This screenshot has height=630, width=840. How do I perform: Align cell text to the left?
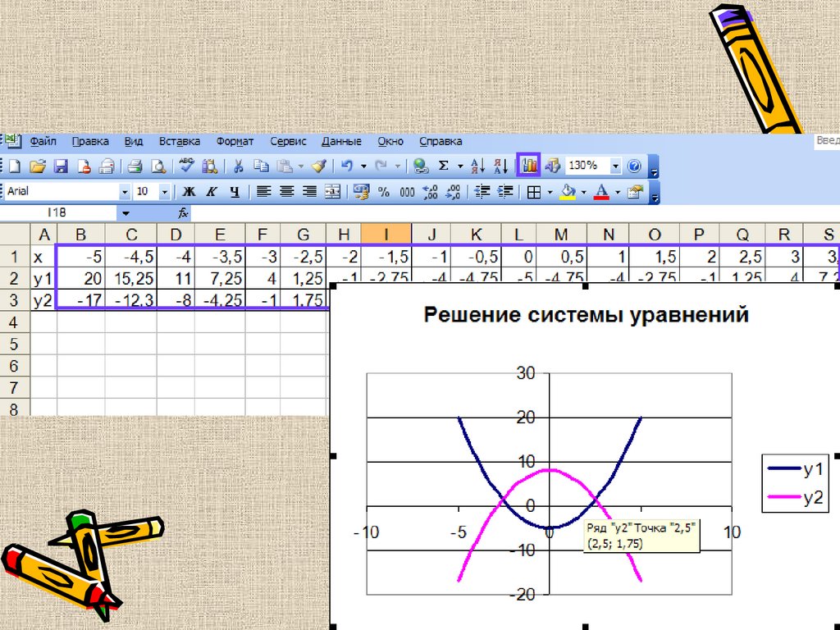tap(263, 192)
